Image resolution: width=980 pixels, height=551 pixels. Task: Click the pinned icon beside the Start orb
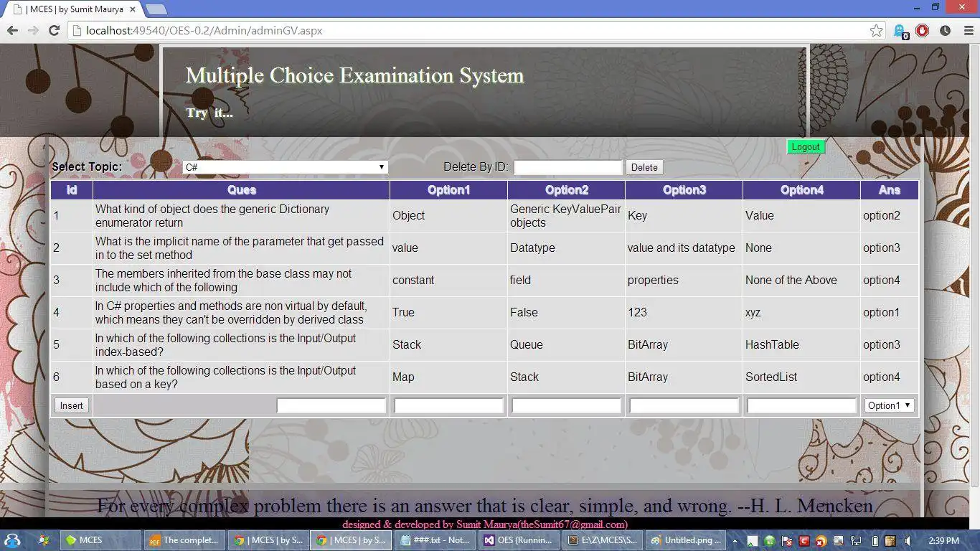[x=43, y=540]
